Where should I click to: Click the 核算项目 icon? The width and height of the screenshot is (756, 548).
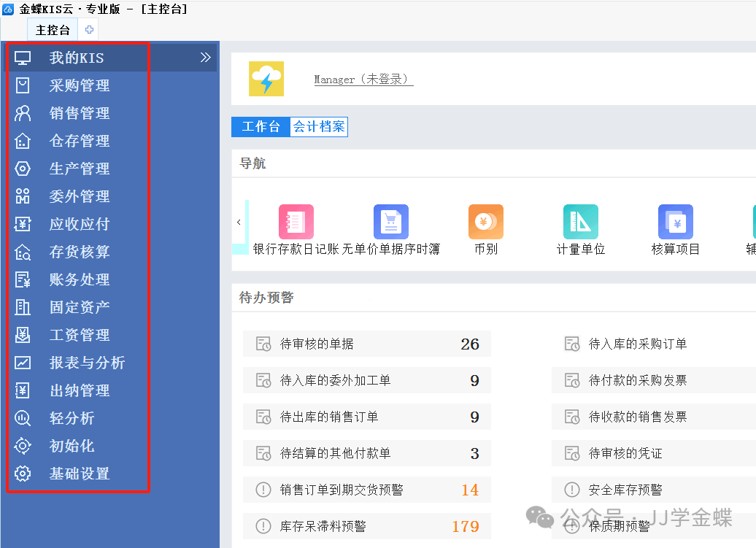point(675,222)
